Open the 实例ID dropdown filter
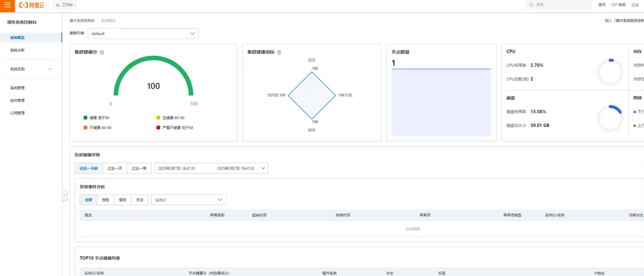The height and width of the screenshot is (276, 644). pyautogui.click(x=189, y=200)
